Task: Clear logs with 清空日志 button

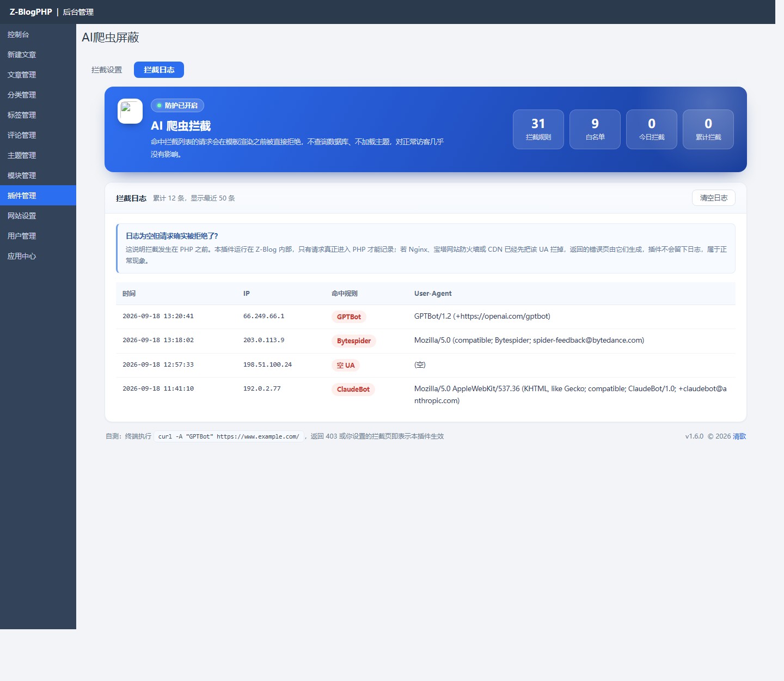Action: (x=713, y=198)
